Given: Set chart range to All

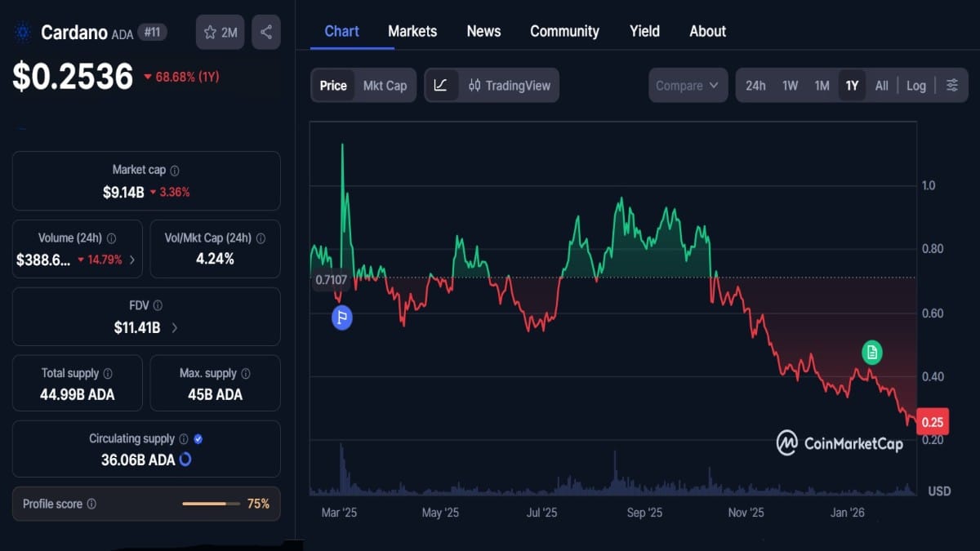Looking at the screenshot, I should 882,86.
